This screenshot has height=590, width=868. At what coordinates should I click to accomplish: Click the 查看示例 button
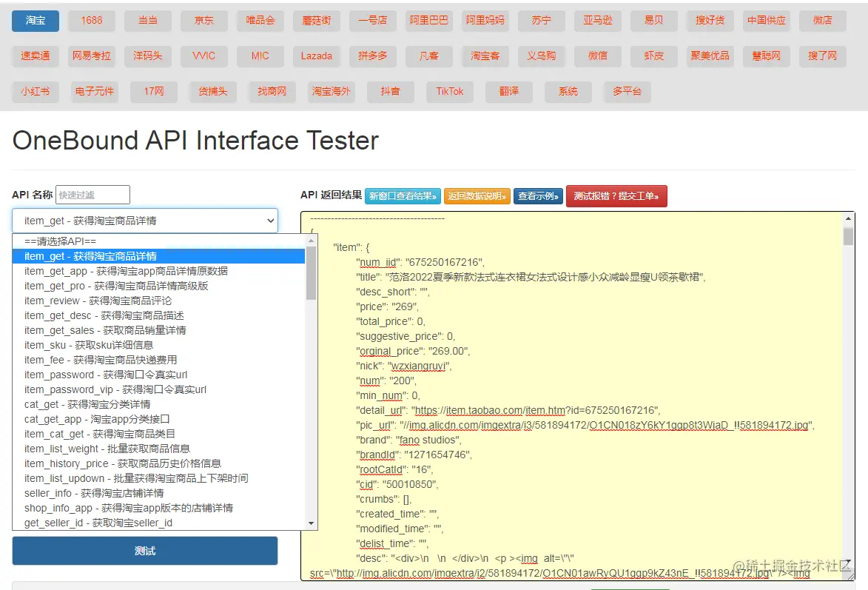[538, 196]
